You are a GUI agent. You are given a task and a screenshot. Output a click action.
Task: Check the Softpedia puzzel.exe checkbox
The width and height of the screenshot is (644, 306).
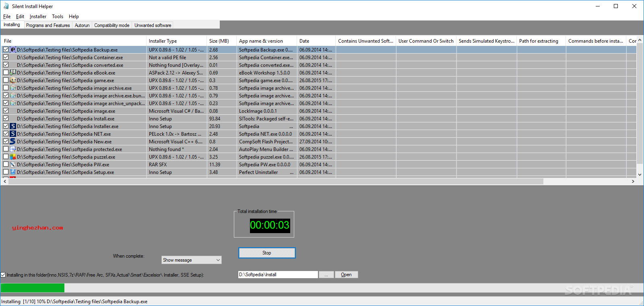(6, 157)
